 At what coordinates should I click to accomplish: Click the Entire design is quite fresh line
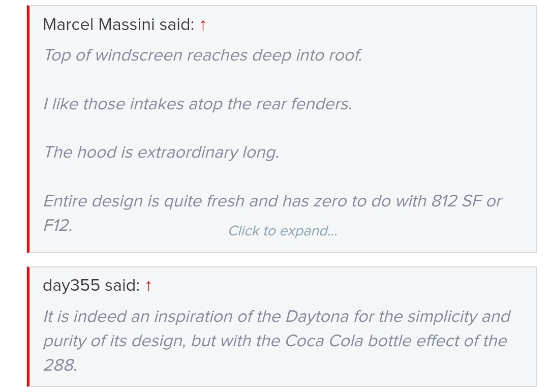(272, 201)
